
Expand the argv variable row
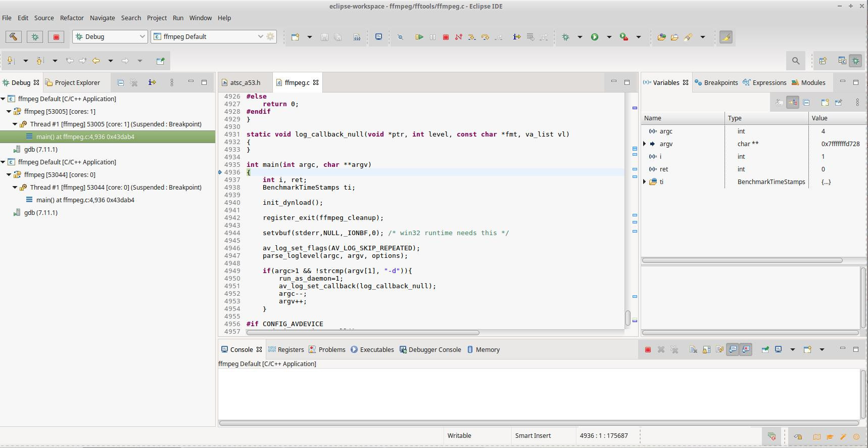645,144
